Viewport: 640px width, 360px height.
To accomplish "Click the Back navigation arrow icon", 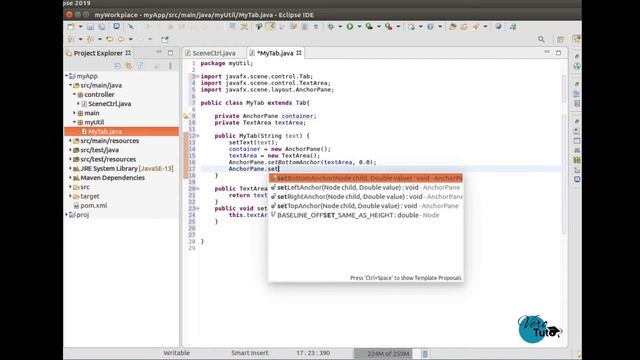I will coord(121,39).
